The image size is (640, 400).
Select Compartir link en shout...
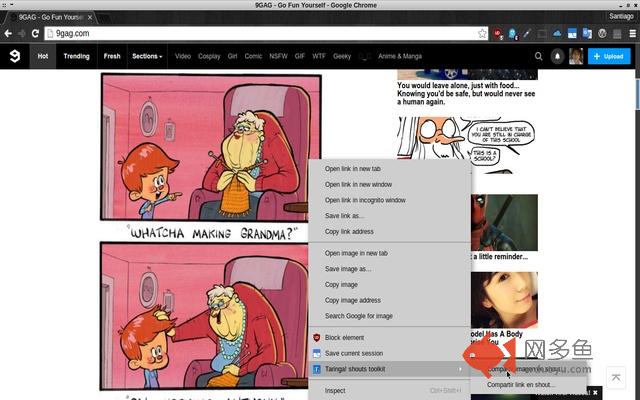tap(529, 384)
